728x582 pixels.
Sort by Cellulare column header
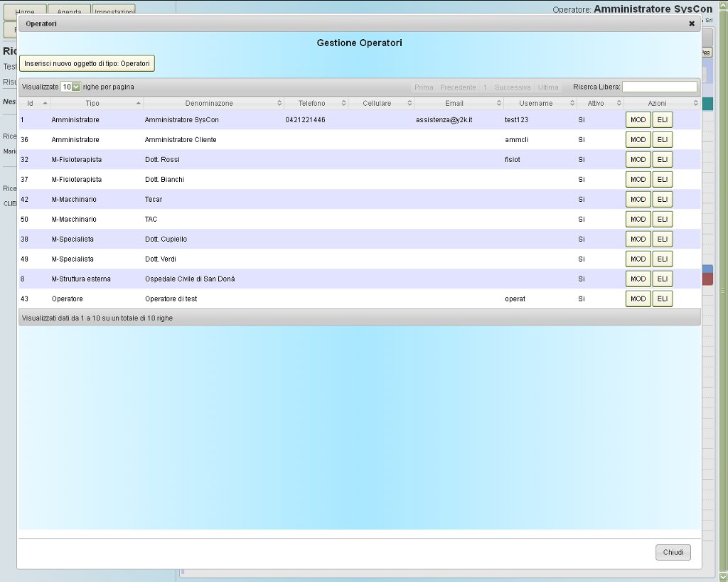[377, 104]
